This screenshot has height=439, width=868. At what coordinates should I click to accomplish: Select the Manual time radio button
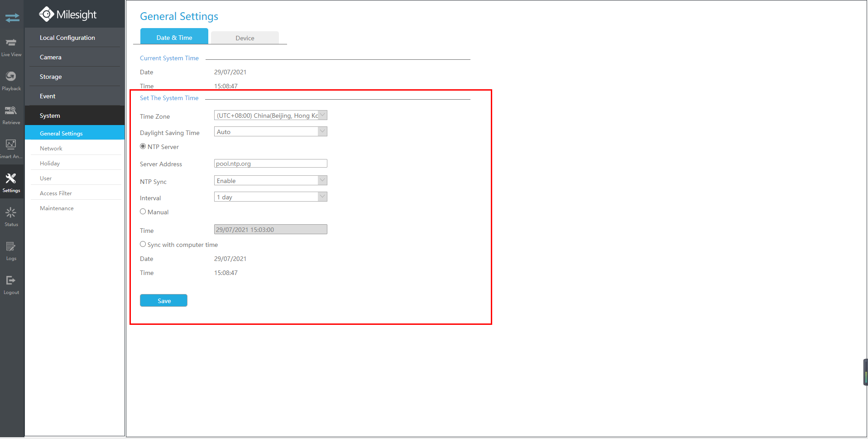143,212
